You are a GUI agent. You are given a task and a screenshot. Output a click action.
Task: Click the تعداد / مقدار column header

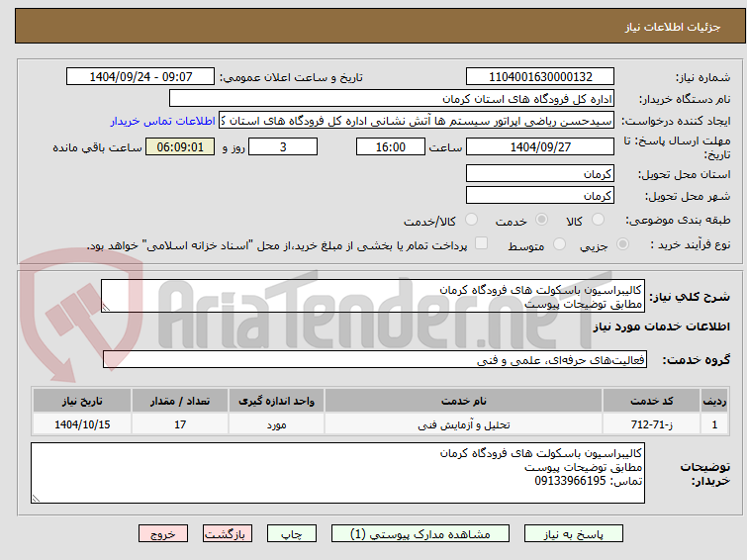coord(180,401)
